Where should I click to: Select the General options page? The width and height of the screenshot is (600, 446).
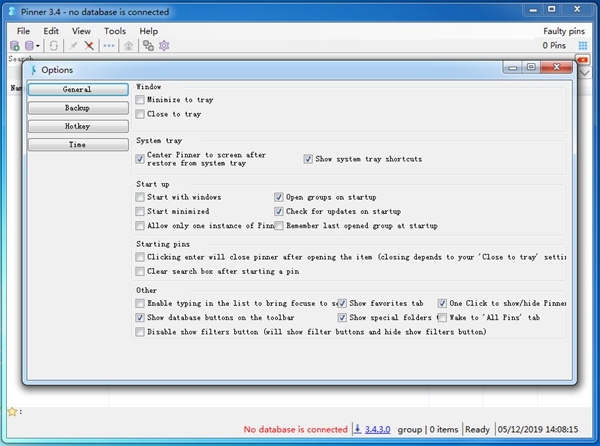coord(78,90)
